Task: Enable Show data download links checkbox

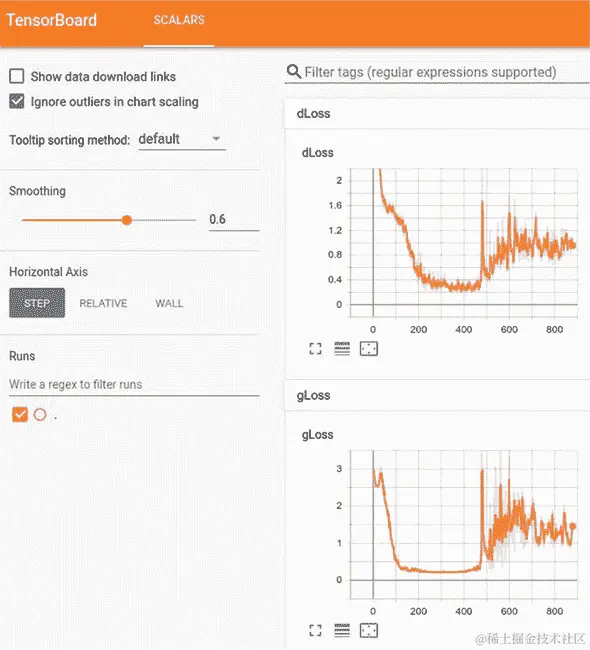Action: 17,76
